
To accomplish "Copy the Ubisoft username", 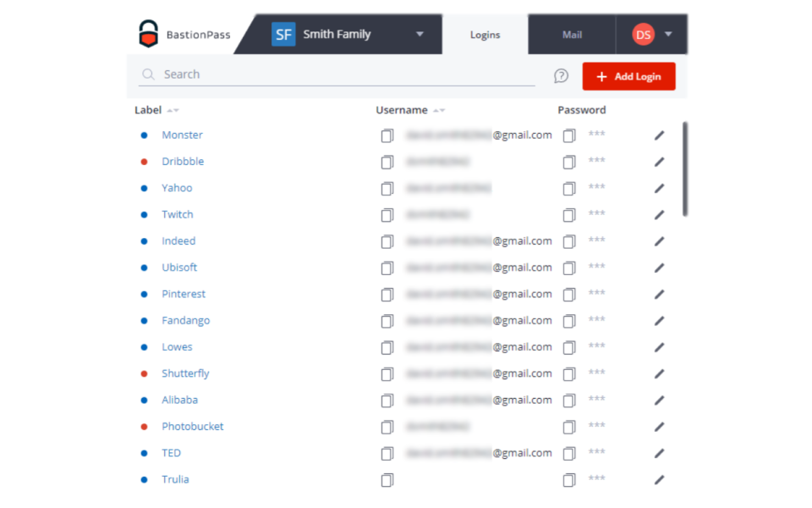I will coord(387,268).
